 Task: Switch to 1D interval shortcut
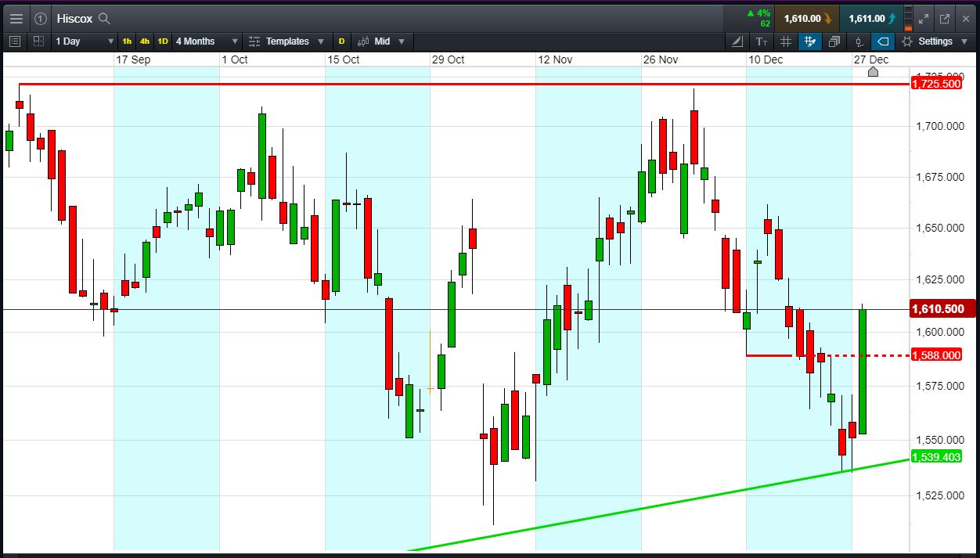click(x=163, y=41)
